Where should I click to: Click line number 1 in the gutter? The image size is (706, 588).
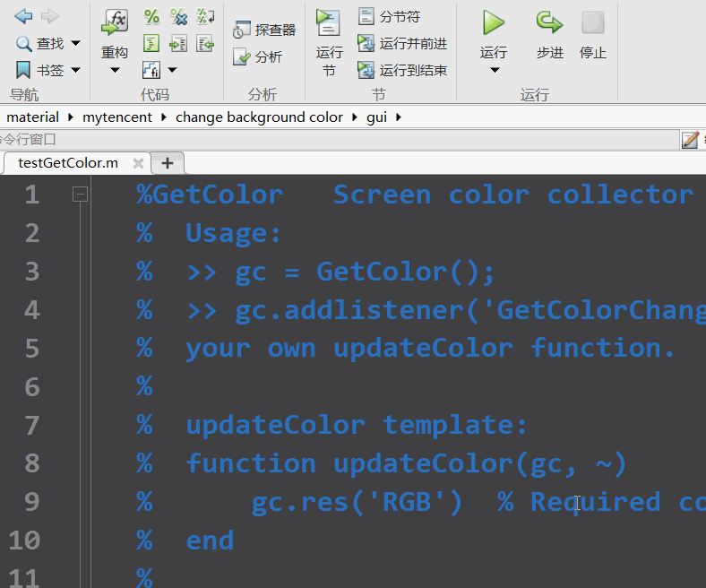[32, 195]
